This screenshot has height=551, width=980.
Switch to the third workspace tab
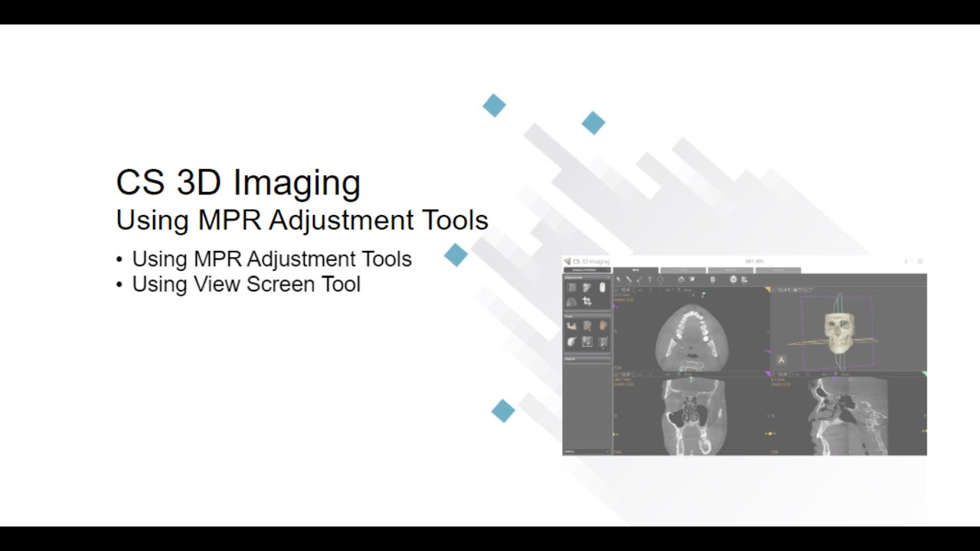[x=730, y=270]
